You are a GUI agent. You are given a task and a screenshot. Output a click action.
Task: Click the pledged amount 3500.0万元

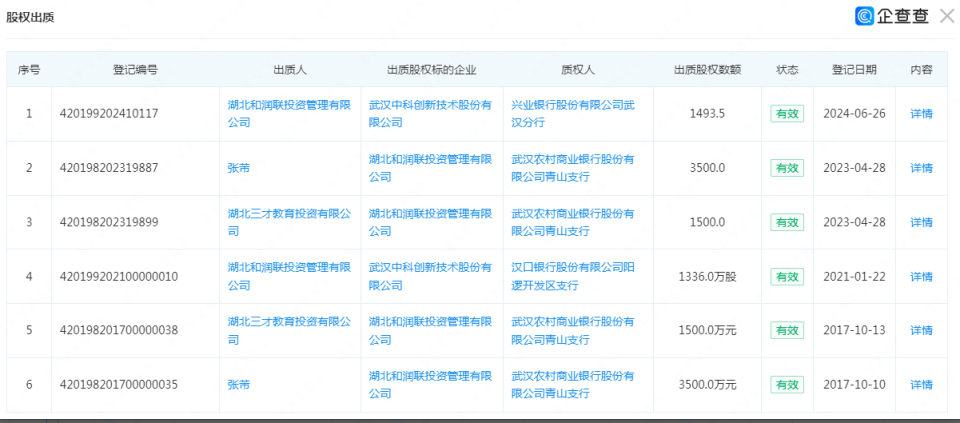pos(707,384)
